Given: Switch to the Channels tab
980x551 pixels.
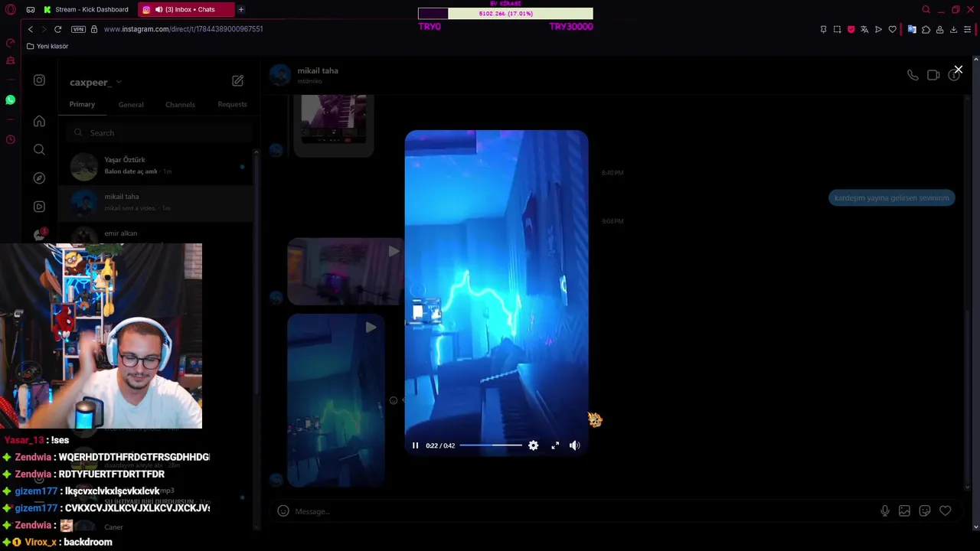Looking at the screenshot, I should tap(180, 104).
